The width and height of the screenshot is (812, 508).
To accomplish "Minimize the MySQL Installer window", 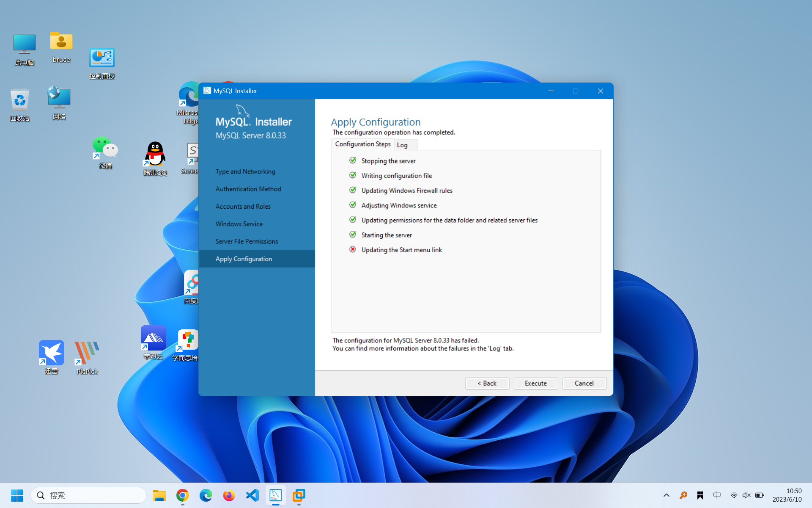I will coord(551,91).
